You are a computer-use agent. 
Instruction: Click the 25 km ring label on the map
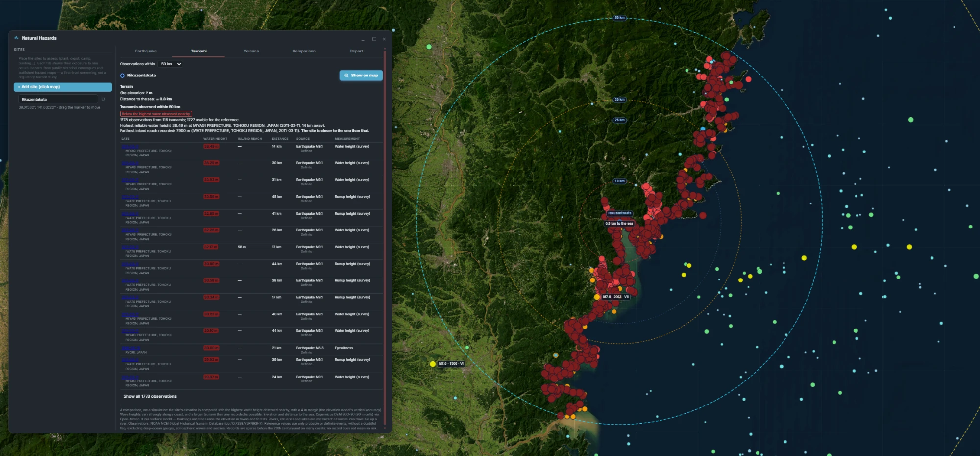tap(619, 120)
